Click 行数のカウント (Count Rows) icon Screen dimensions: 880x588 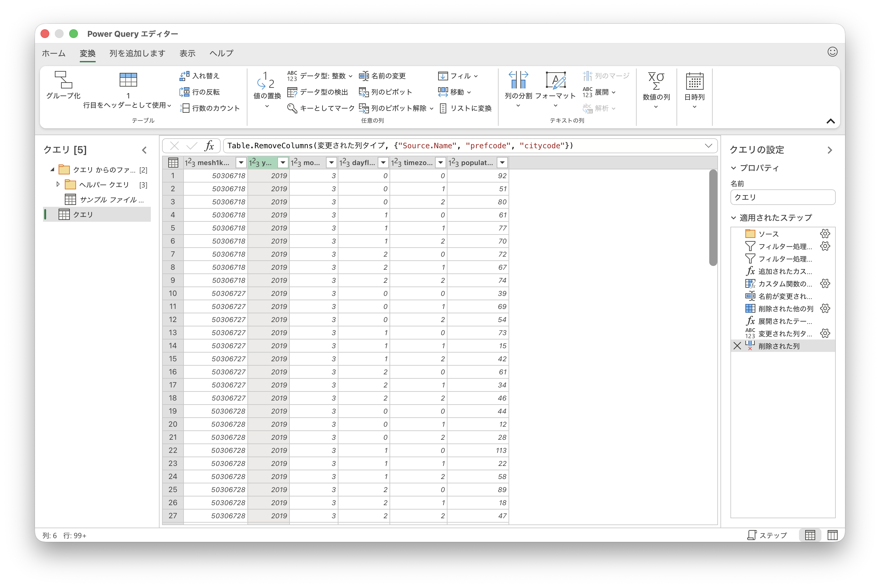point(184,108)
